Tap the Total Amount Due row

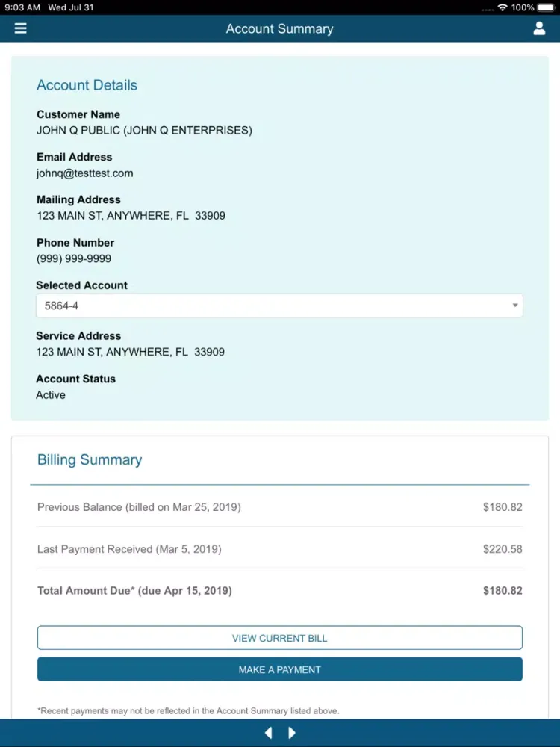point(279,591)
